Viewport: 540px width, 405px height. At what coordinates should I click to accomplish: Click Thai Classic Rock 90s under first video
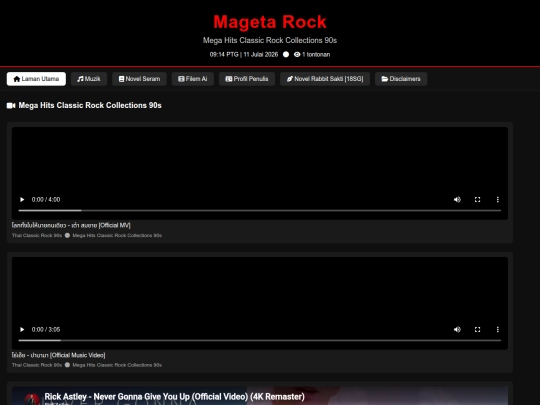click(x=37, y=236)
